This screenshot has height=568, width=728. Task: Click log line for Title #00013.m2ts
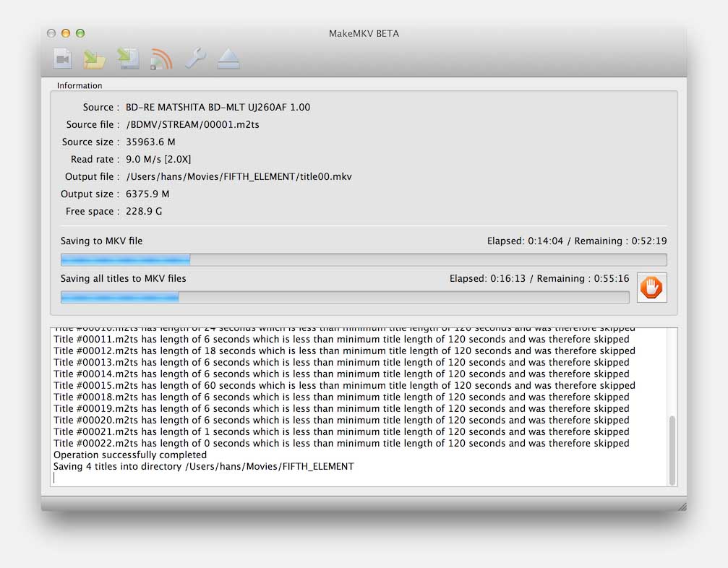click(x=341, y=363)
